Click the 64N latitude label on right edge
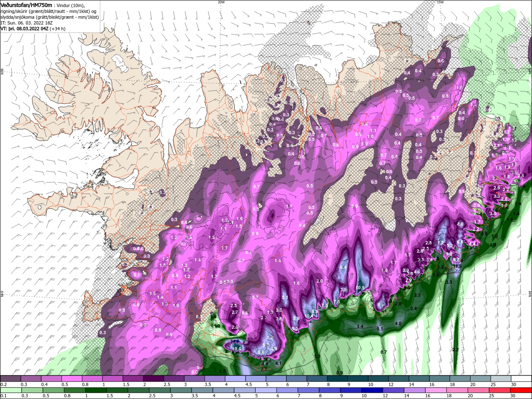532x399 pixels. [530, 294]
